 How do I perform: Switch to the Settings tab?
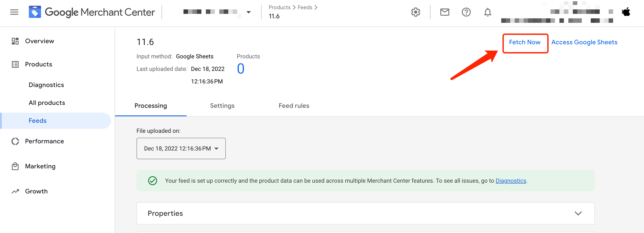(222, 106)
